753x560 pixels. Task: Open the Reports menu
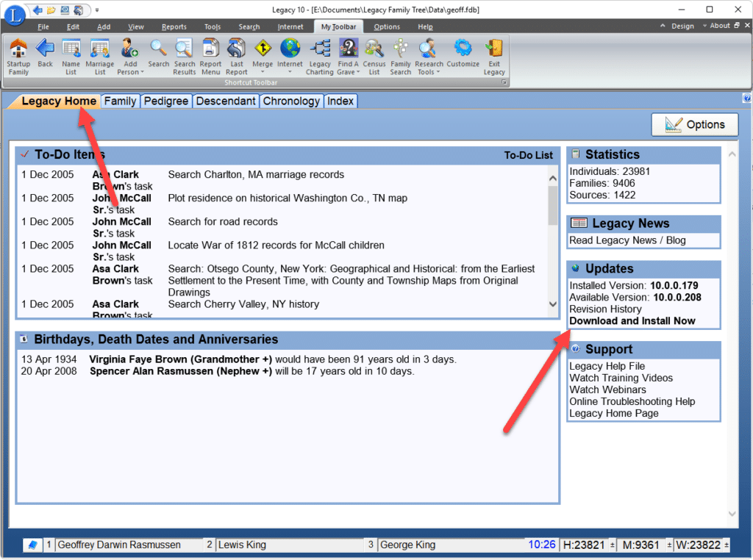click(174, 27)
